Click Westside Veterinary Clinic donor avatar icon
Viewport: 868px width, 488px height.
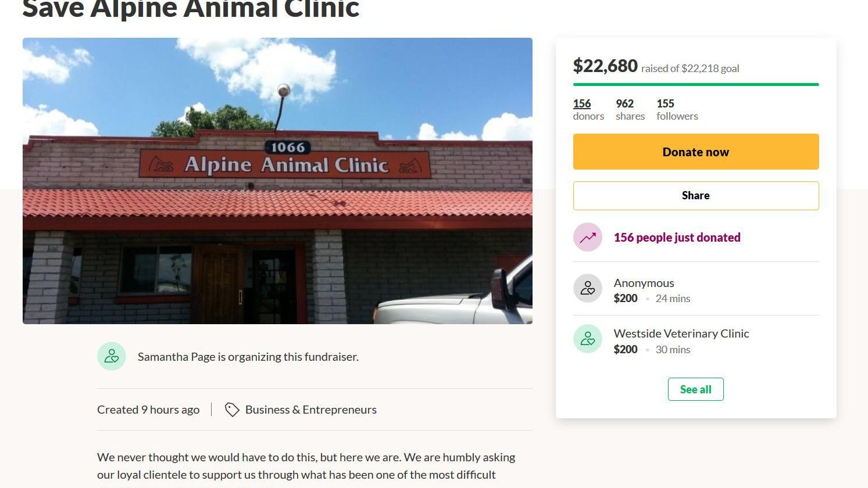pyautogui.click(x=588, y=339)
